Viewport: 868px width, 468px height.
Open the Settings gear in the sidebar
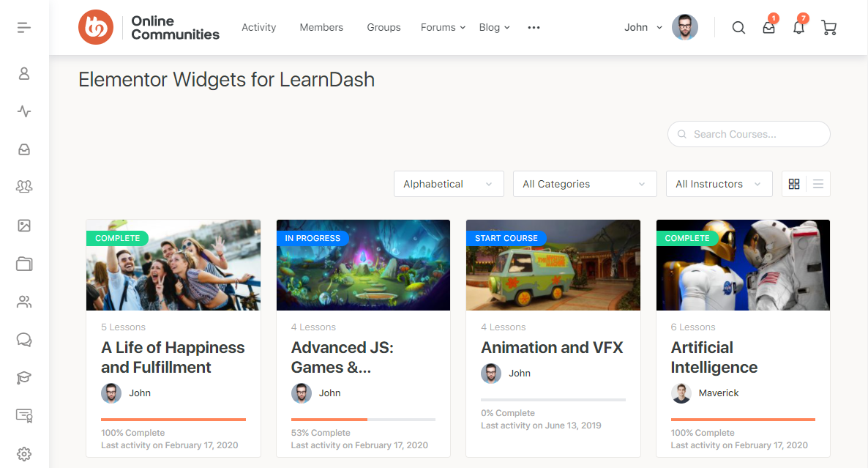pos(24,453)
